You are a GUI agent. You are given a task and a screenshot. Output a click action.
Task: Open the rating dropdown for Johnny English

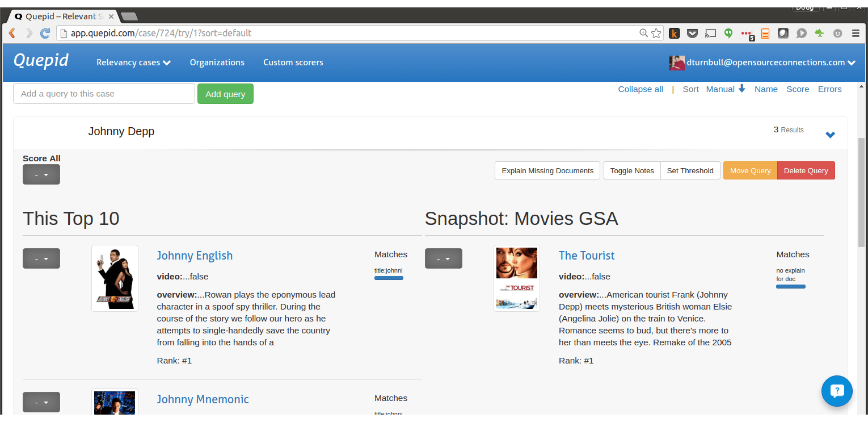tap(41, 258)
